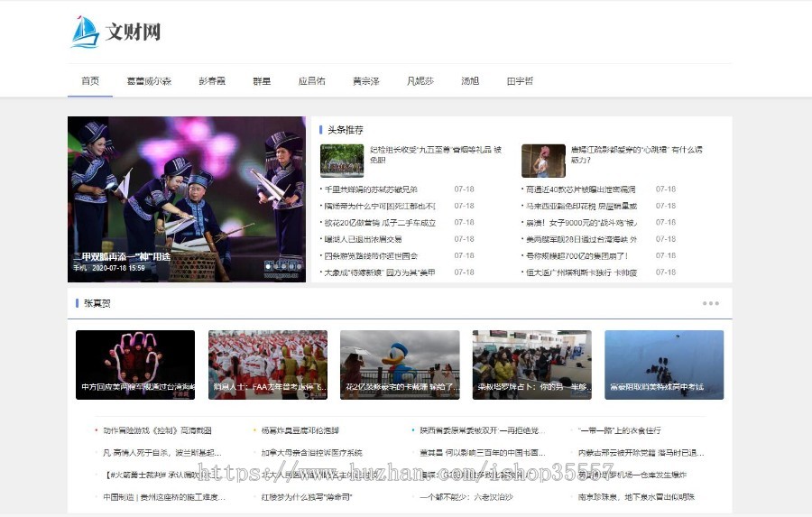Open the article about 女子9000元的"战斗鸡"
This screenshot has width=812, height=517.
tap(581, 223)
